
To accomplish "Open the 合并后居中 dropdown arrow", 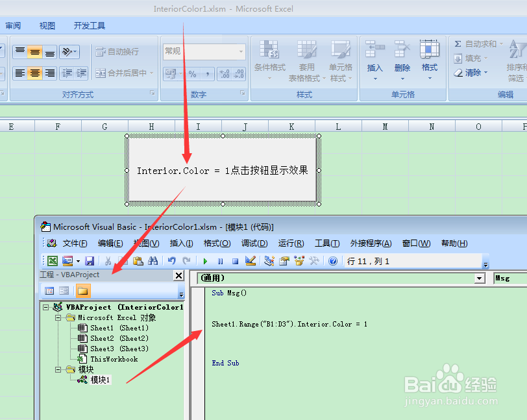I will (x=152, y=73).
